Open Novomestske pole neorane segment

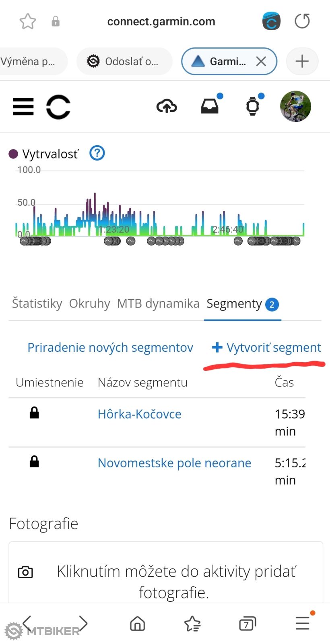click(x=174, y=463)
